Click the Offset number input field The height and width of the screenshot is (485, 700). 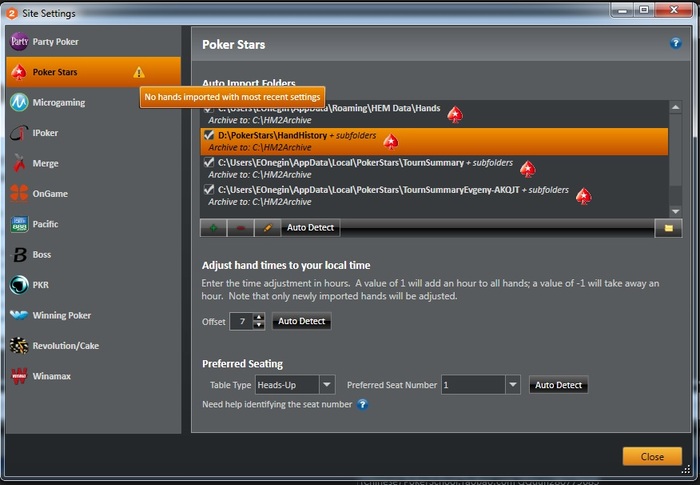(x=242, y=321)
